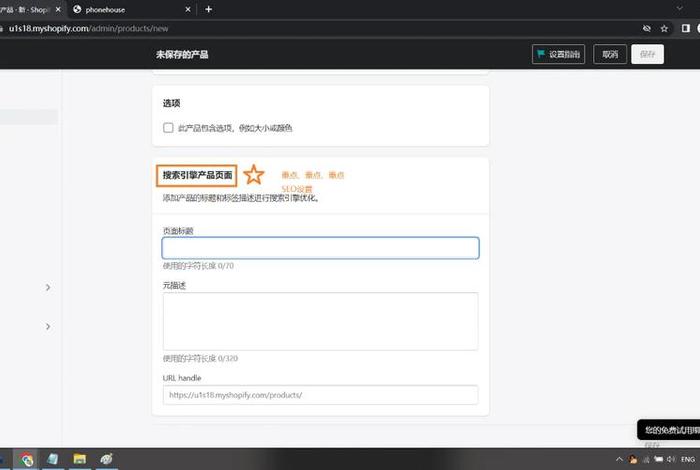Click the volume icon in system tray
This screenshot has width=700, height=470.
point(671,459)
